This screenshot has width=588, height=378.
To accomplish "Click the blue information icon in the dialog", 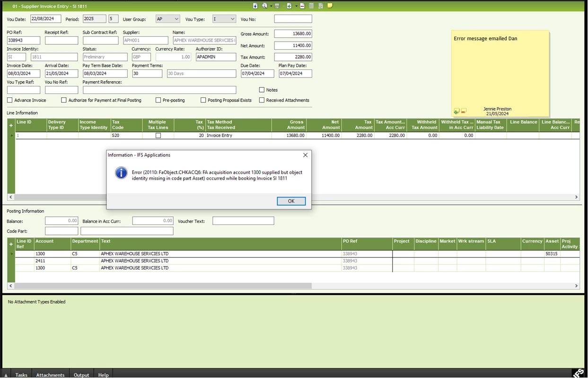I will pyautogui.click(x=122, y=173).
